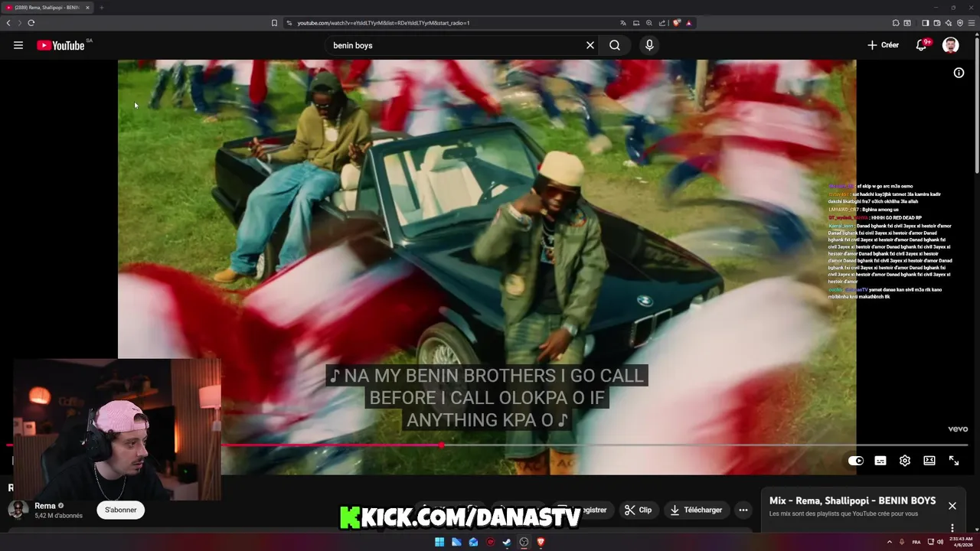Image resolution: width=980 pixels, height=551 pixels.
Task: Create a clip with the Clip button
Action: coord(638,510)
